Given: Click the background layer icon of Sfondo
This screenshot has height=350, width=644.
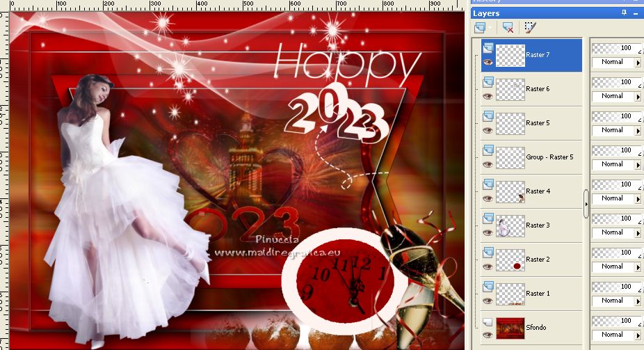Looking at the screenshot, I should pos(488,321).
